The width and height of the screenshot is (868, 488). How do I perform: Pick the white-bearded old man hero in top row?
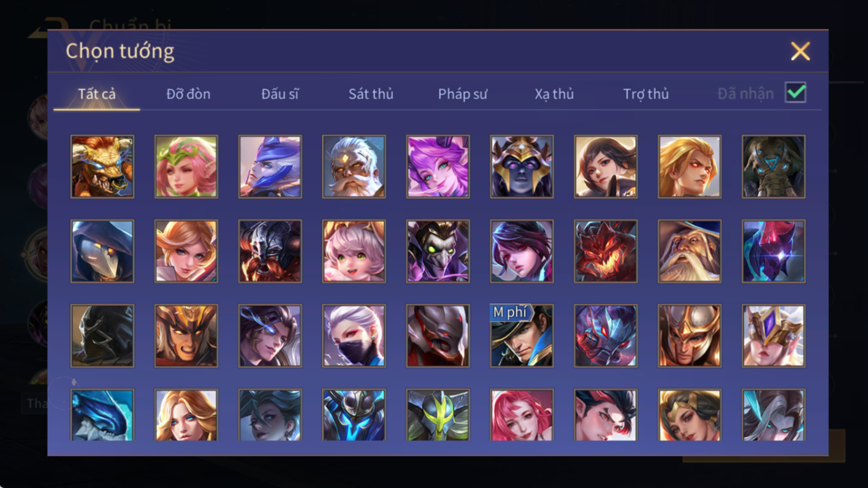tap(354, 167)
